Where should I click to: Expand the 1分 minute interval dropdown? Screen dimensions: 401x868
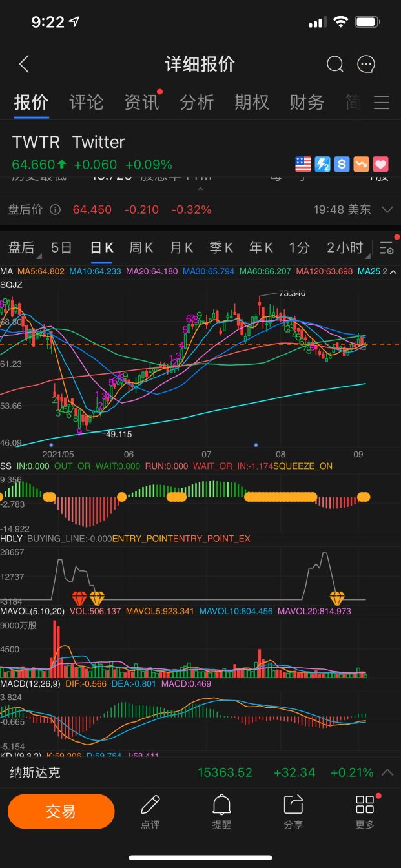coord(300,247)
